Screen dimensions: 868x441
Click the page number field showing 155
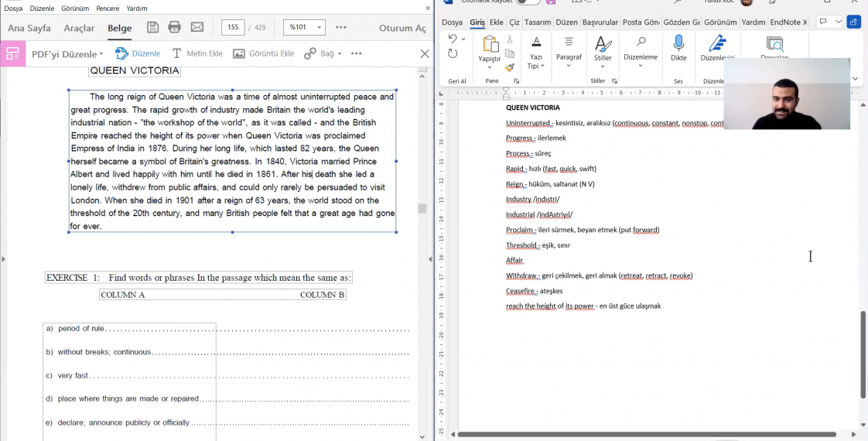(233, 28)
